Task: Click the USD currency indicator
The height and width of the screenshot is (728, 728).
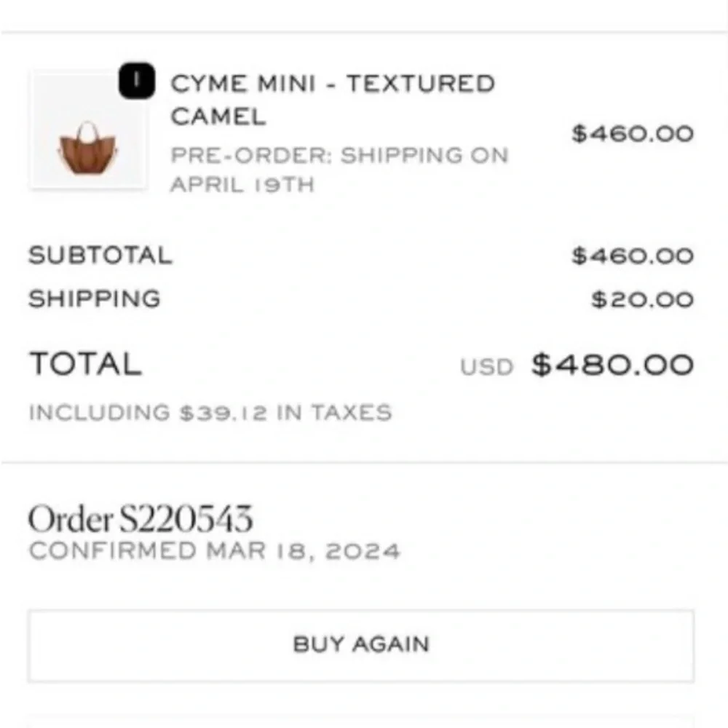Action: 486,367
